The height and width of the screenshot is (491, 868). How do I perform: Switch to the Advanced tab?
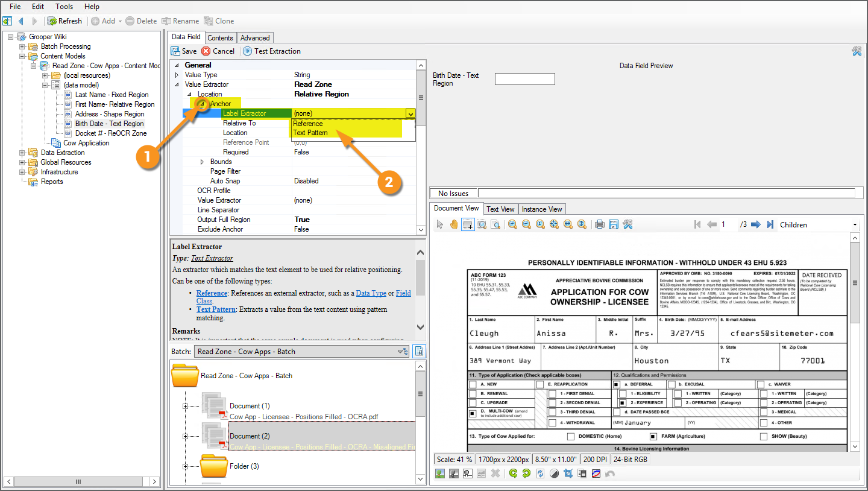click(255, 38)
